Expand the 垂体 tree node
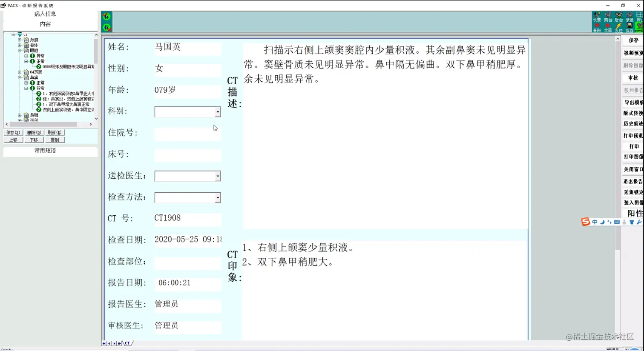The image size is (644, 351). point(20,45)
